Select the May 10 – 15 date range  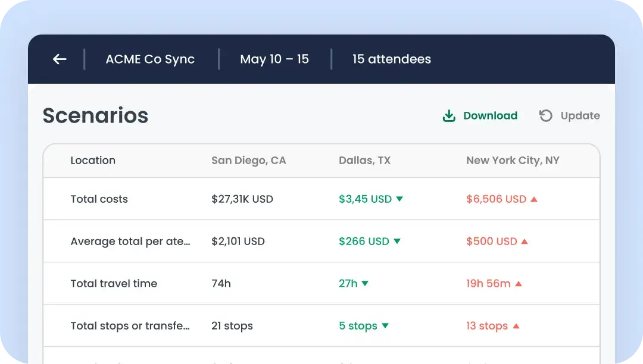(x=274, y=59)
